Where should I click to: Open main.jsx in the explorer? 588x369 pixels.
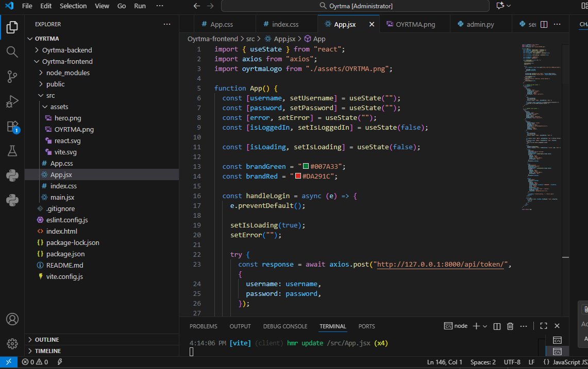coord(102,198)
